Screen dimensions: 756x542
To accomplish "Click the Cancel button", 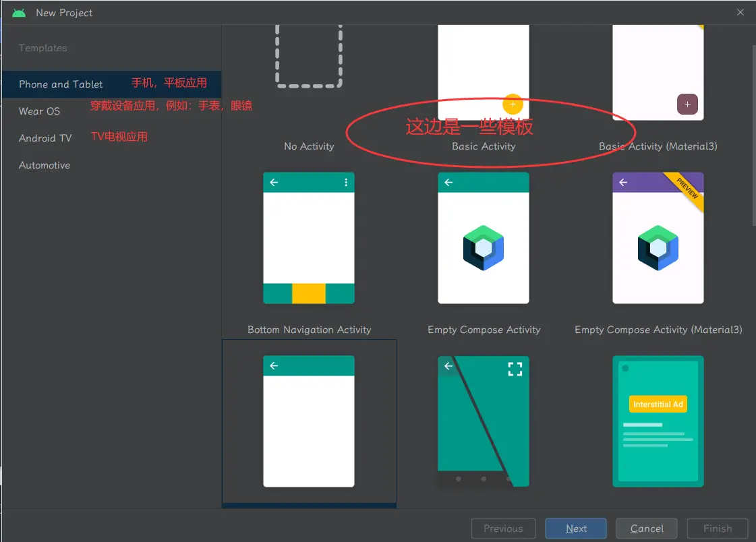I will (x=647, y=529).
